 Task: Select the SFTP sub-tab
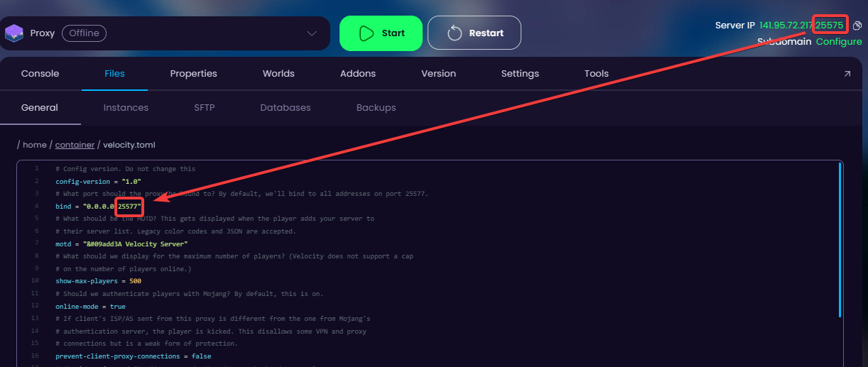point(205,108)
